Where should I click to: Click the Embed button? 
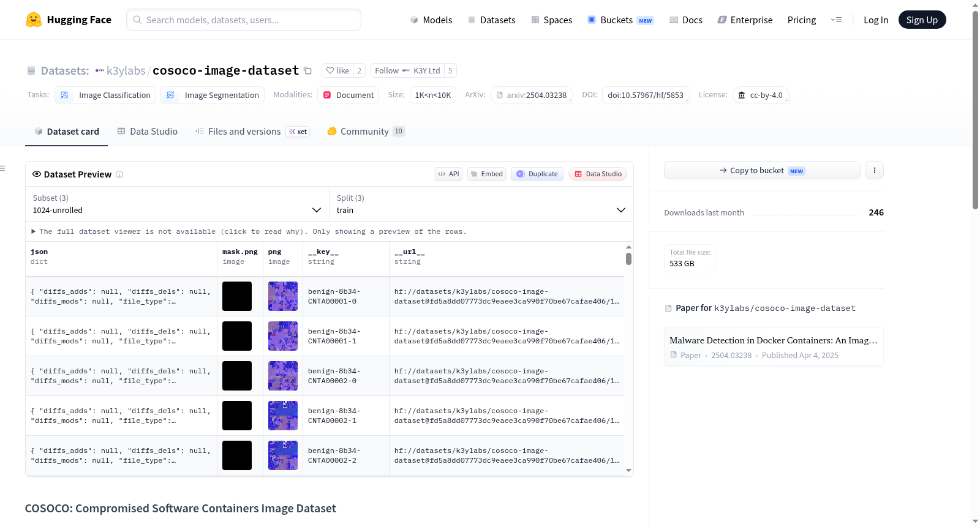click(x=486, y=174)
